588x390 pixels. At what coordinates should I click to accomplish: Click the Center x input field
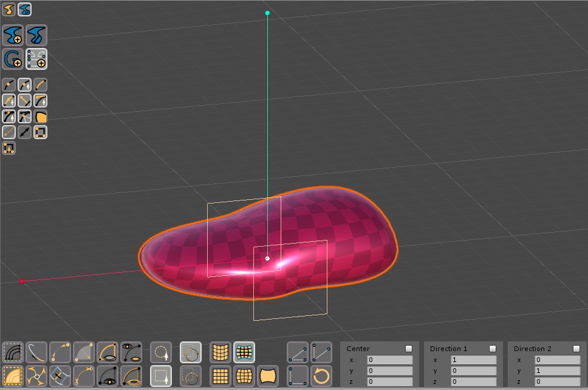389,360
